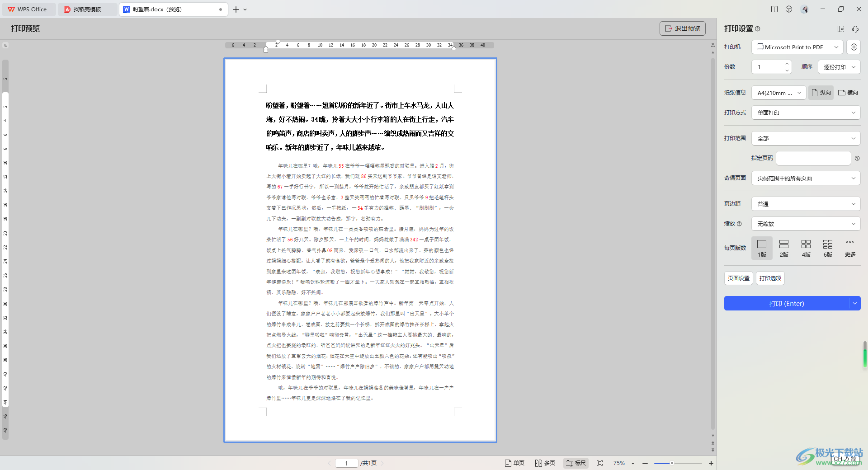
Task: Select 2 pages per sheet layout
Action: tap(784, 248)
